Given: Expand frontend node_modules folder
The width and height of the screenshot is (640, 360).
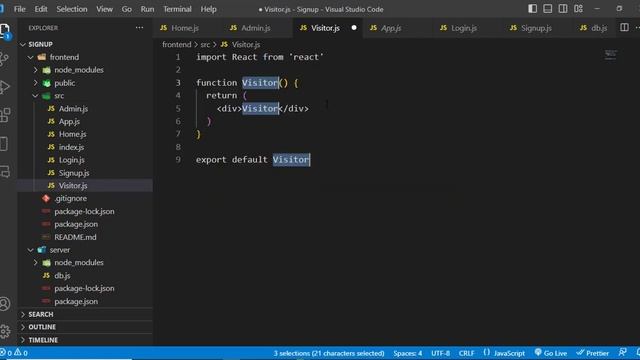Looking at the screenshot, I should [86, 70].
